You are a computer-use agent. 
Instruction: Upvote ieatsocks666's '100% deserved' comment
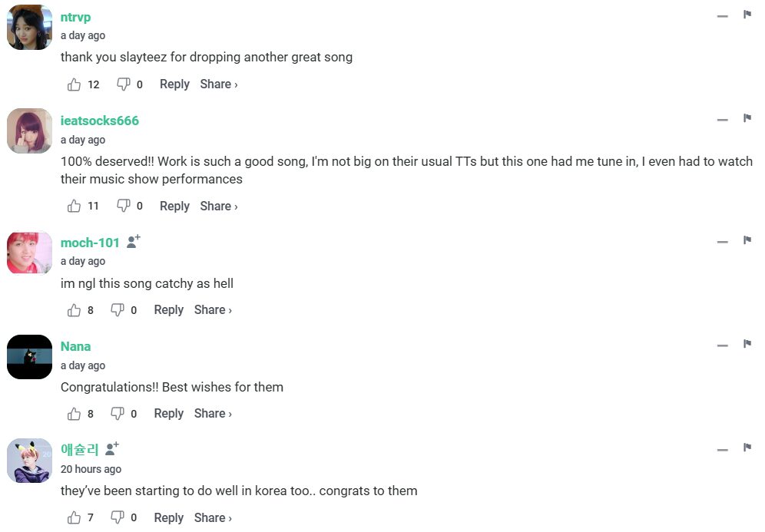click(x=75, y=206)
